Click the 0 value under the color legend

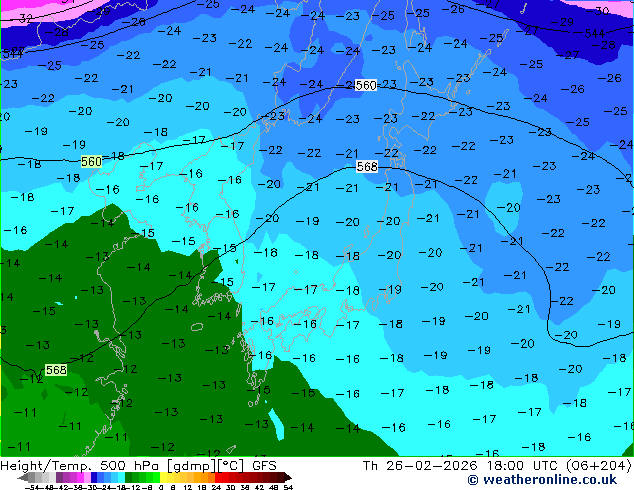tap(161, 487)
